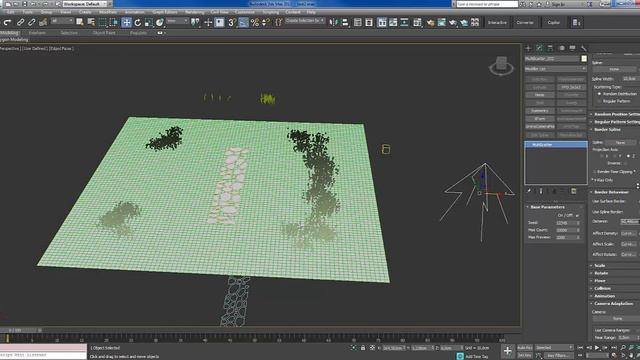Screen dimensions: 640x360
Task: Switch to Modify panel tab icon
Action: 539,48
